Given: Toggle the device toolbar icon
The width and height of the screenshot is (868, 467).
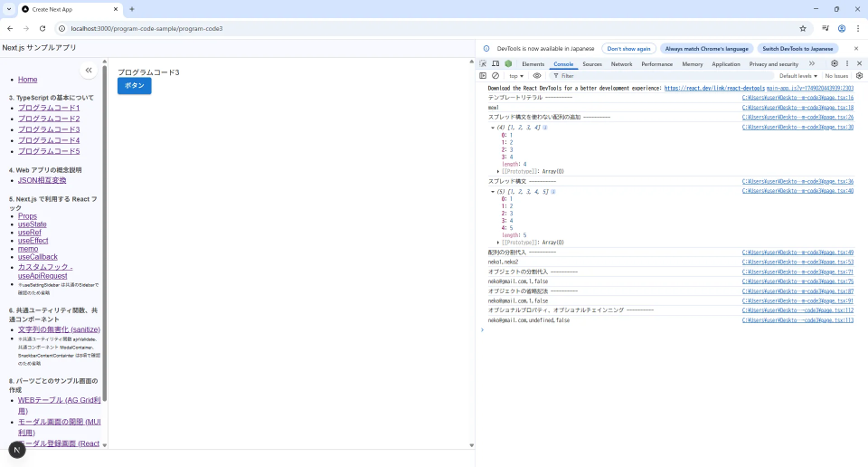Looking at the screenshot, I should coord(495,63).
